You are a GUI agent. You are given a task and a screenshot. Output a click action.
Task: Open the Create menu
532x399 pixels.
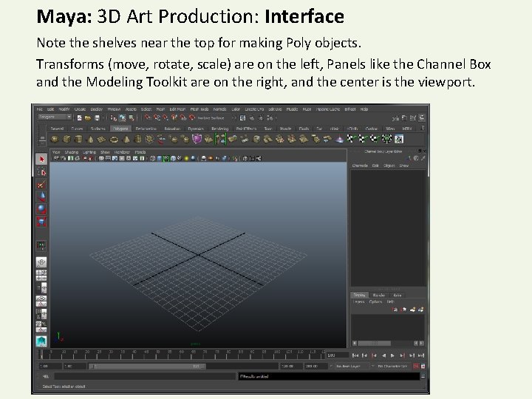pyautogui.click(x=80, y=109)
